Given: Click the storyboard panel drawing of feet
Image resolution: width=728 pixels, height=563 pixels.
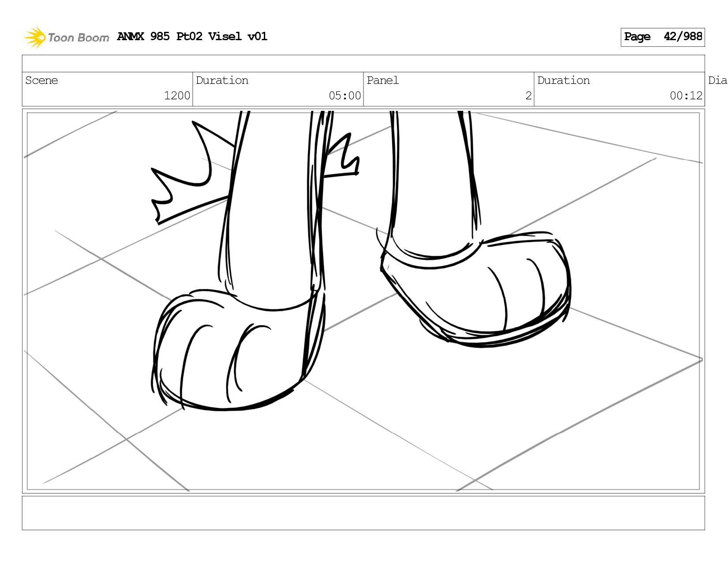Looking at the screenshot, I should click(364, 301).
